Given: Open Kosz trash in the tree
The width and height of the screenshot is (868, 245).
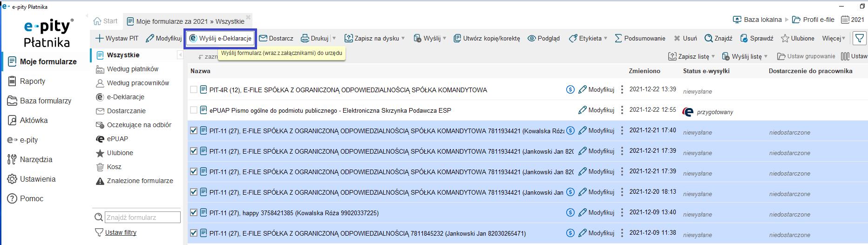Looking at the screenshot, I should pos(108,167).
